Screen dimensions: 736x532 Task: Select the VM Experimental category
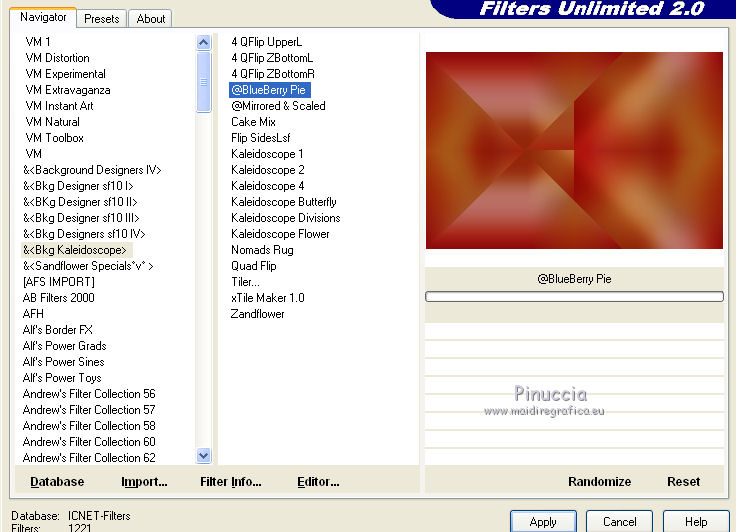point(65,74)
